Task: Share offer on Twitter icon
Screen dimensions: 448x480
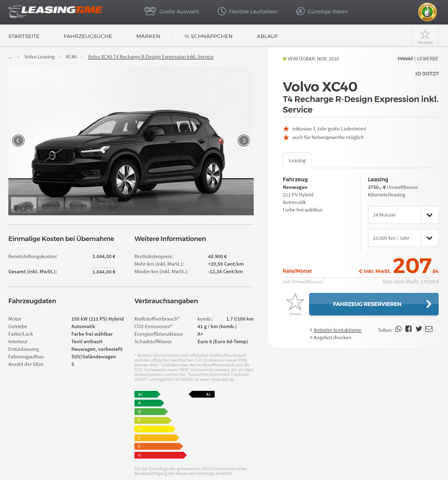Action: [x=419, y=329]
